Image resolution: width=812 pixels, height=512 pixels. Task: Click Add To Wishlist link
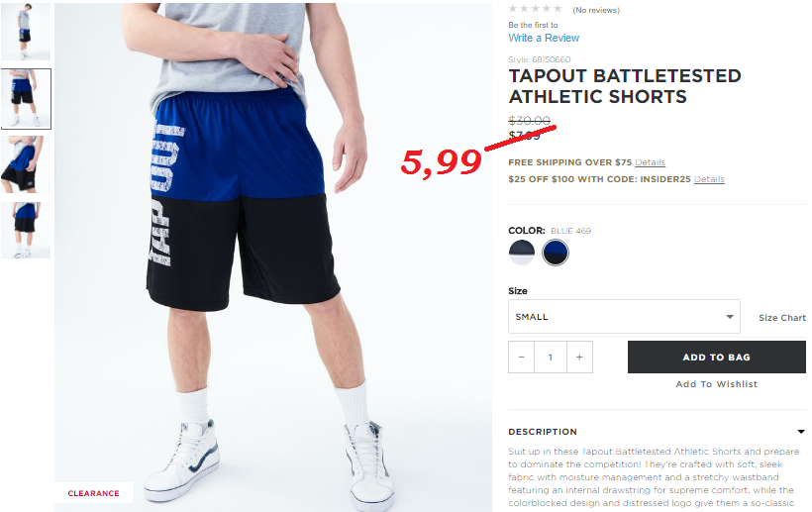coord(717,384)
